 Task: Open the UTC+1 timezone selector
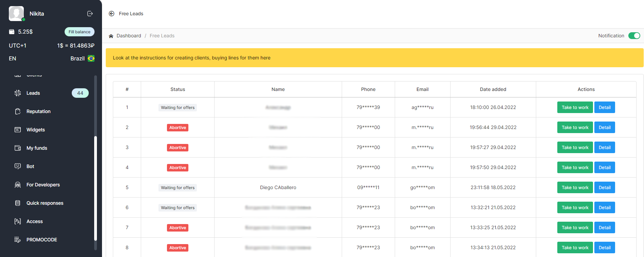pos(18,45)
